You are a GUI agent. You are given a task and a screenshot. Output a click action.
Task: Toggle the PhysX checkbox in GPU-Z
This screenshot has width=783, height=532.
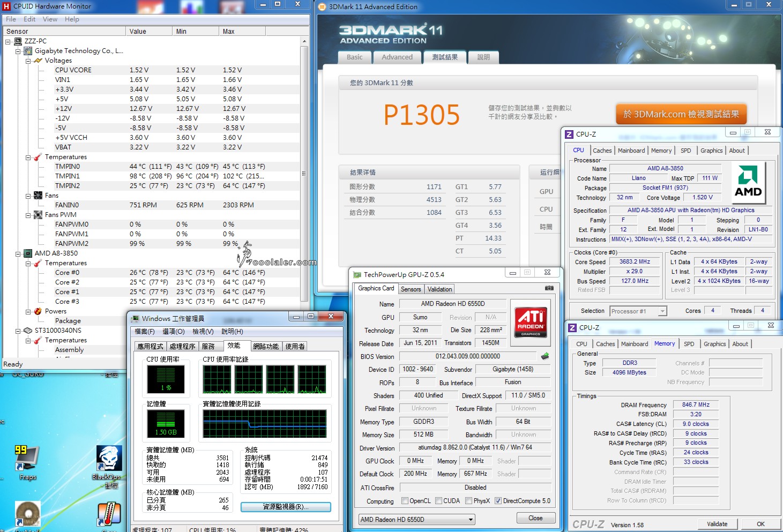[469, 501]
